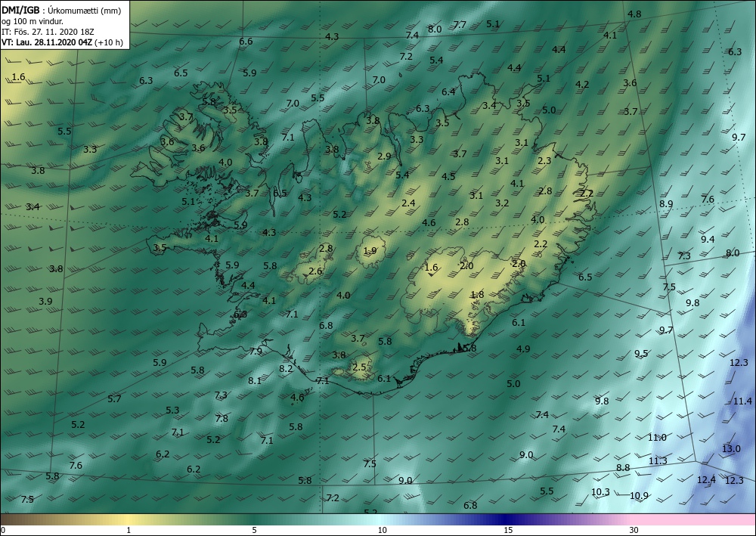Click the '8.1' value label

pos(255,381)
